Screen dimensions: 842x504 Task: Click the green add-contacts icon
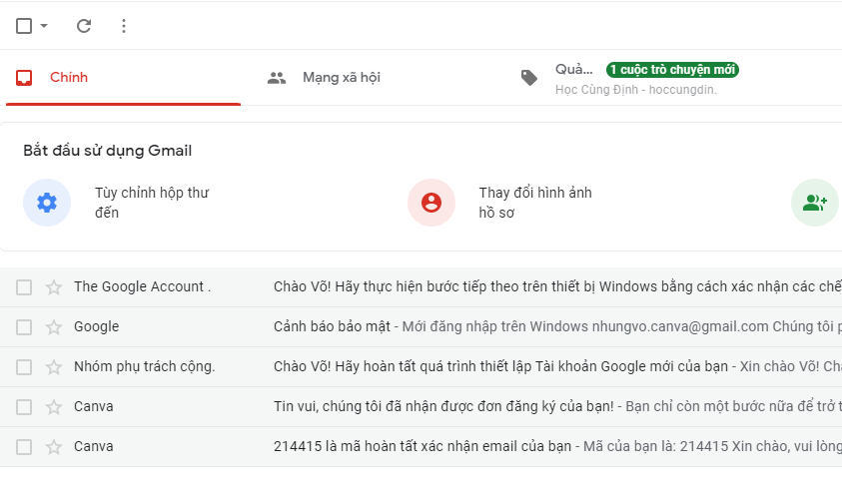(815, 203)
